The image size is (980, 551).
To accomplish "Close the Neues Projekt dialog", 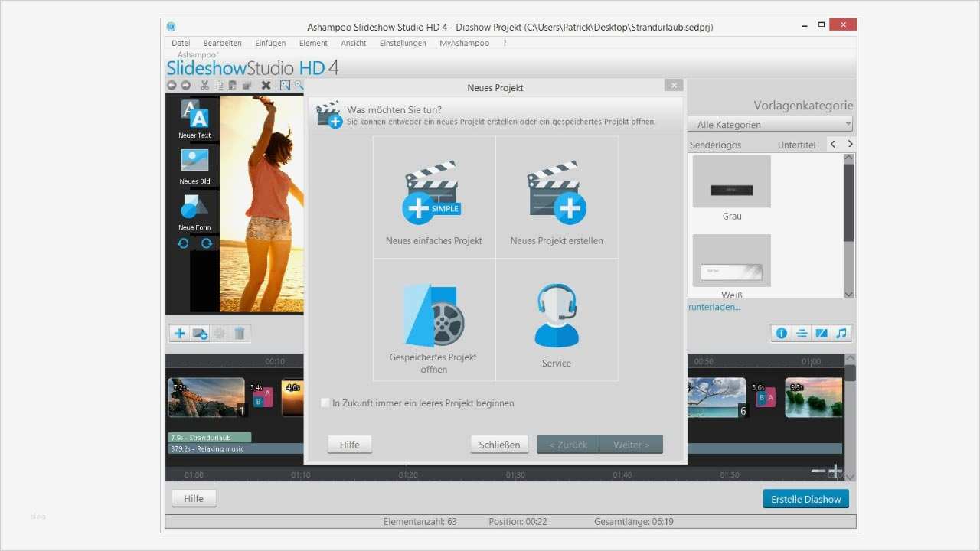I will tap(673, 86).
